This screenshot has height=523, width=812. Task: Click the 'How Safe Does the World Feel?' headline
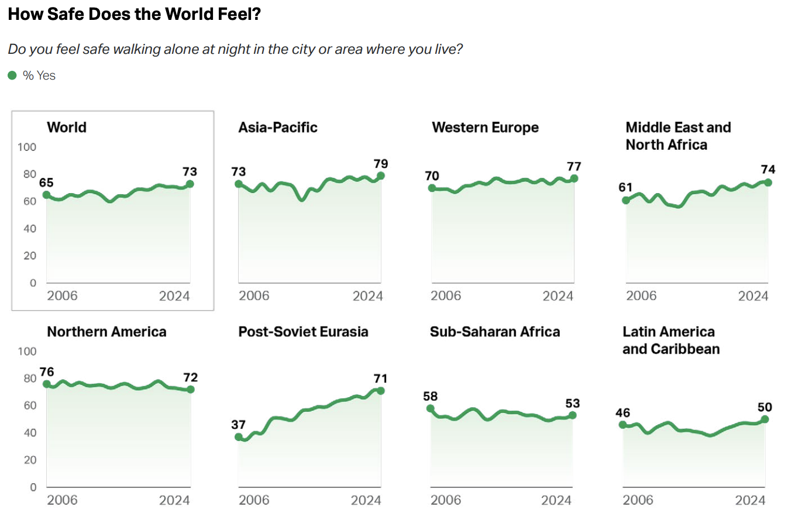134,14
